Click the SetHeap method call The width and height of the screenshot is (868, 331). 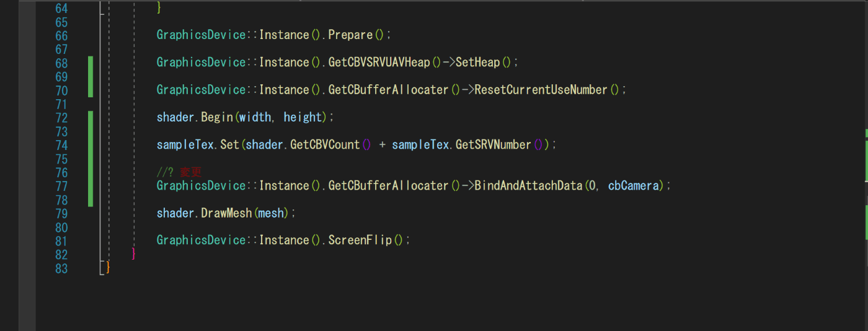(x=478, y=62)
